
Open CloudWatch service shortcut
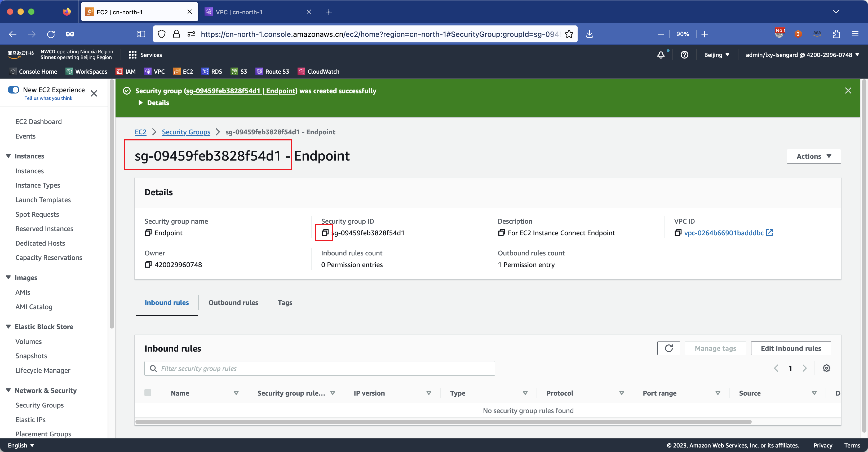point(318,72)
